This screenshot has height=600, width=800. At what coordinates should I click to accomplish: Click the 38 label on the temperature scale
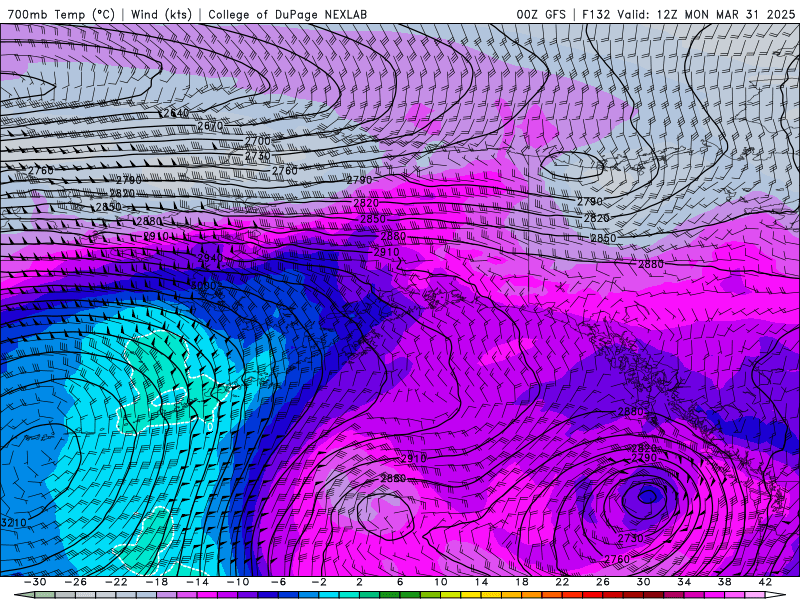pos(724,582)
